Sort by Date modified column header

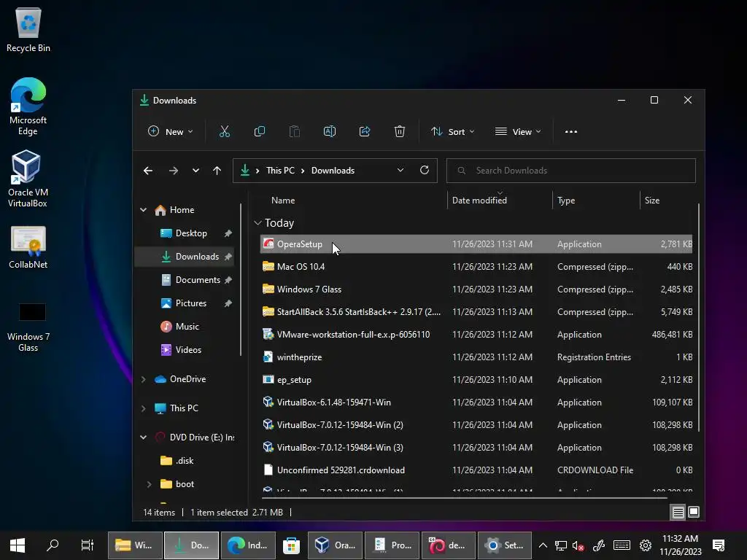479,201
